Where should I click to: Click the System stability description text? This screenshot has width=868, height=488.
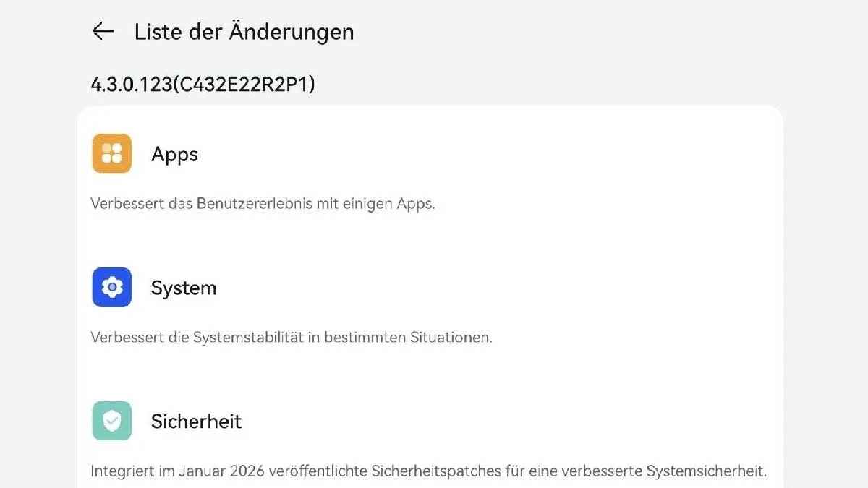coord(291,338)
